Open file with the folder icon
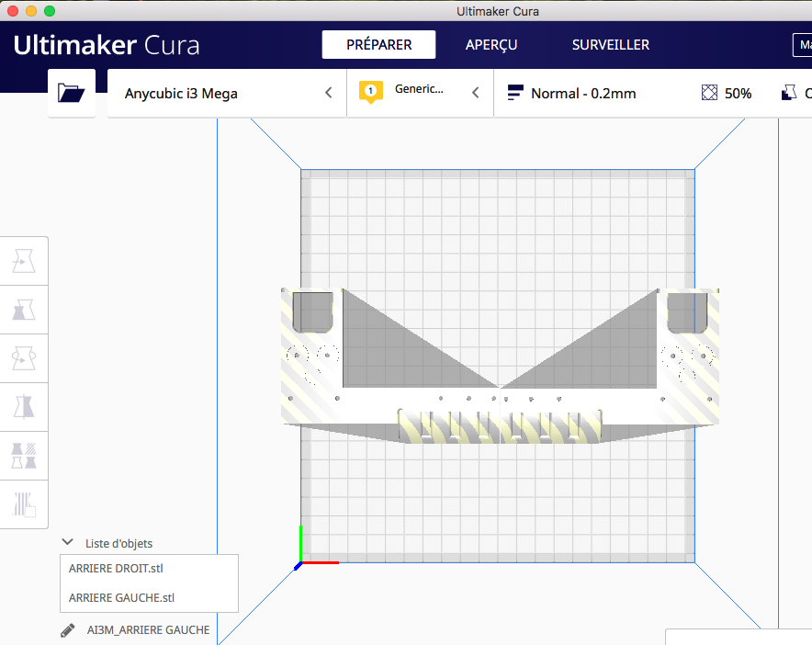Image resolution: width=812 pixels, height=645 pixels. tap(72, 93)
